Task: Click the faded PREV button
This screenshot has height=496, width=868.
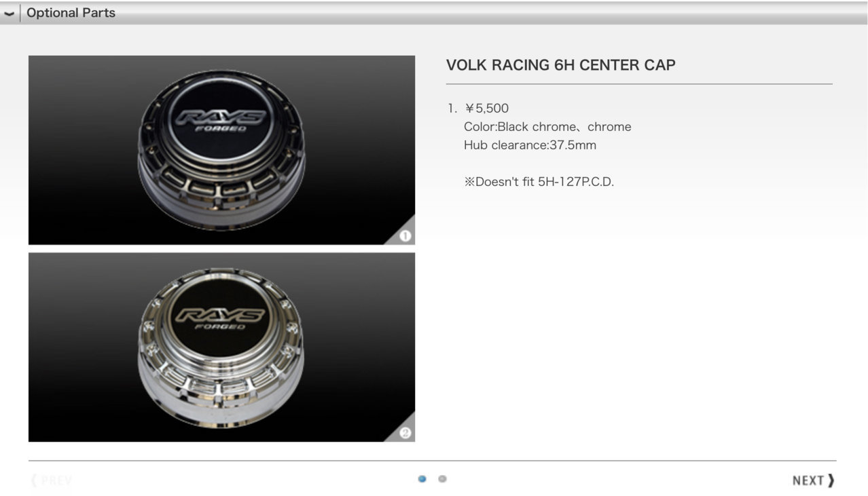Action: (x=52, y=480)
